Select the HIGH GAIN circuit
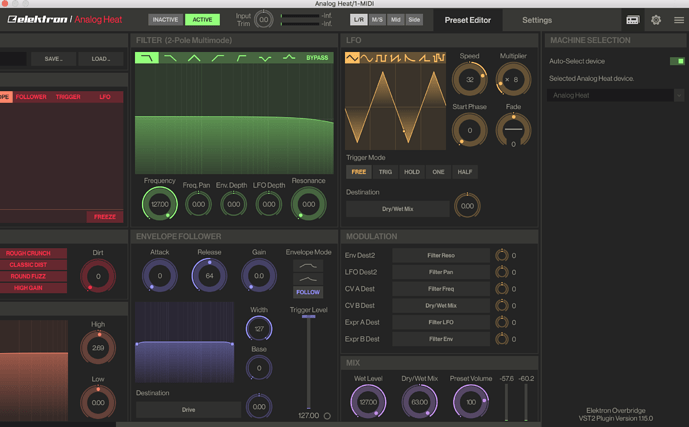 [x=33, y=288]
